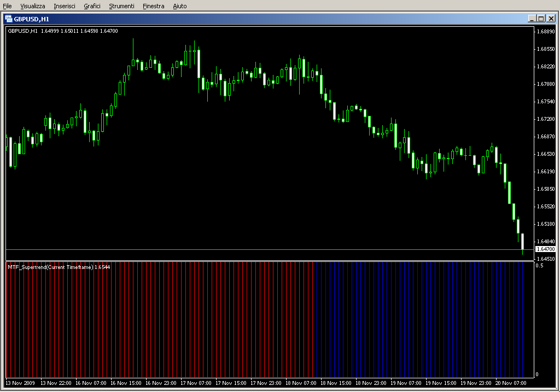Click the MTF_Supertrend indicator label
This screenshot has height=392, width=560.
point(59,267)
